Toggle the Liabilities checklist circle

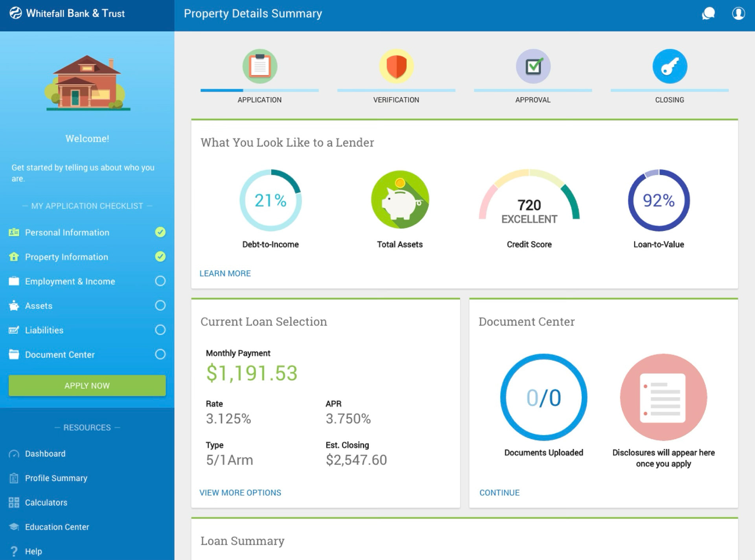tap(160, 330)
